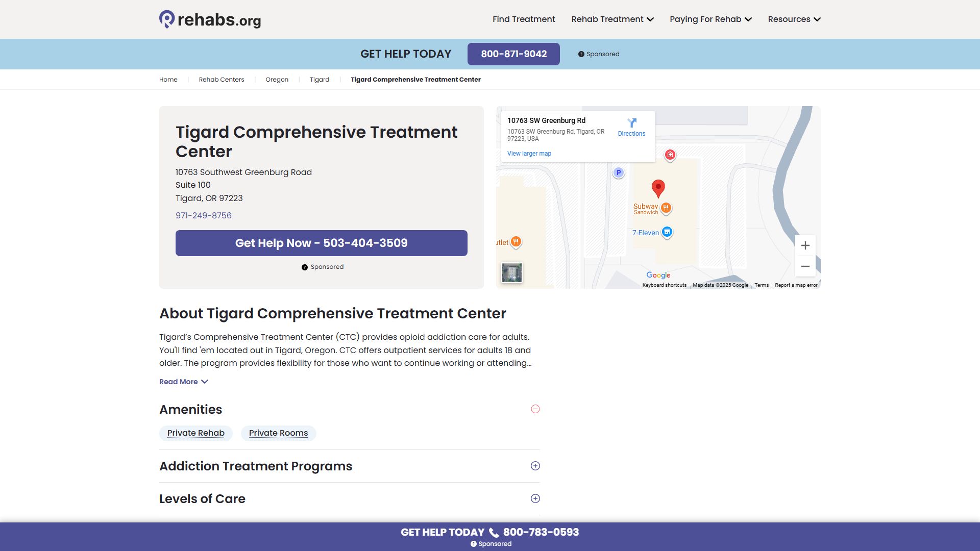
Task: Click View larger map link
Action: point(529,154)
